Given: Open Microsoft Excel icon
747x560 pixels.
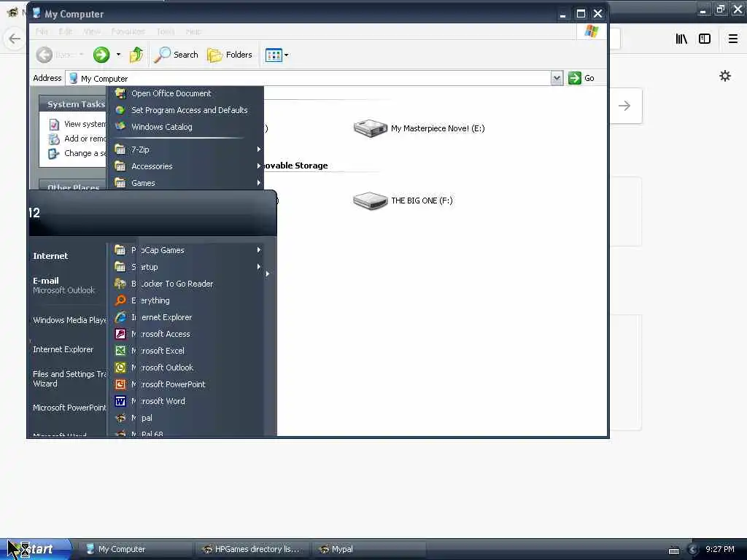Looking at the screenshot, I should 120,351.
